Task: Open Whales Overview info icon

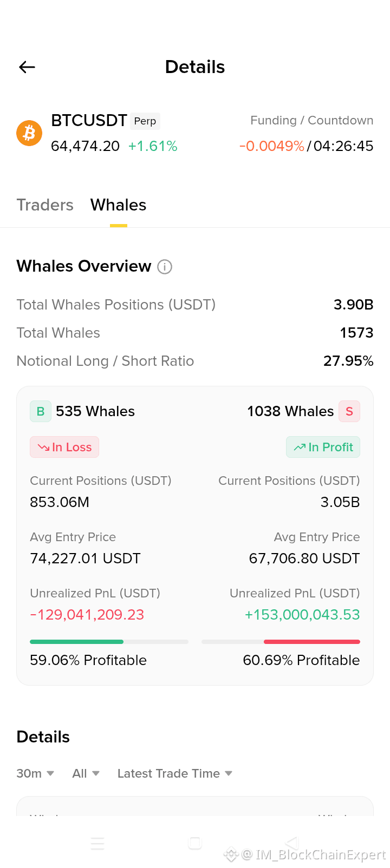Action: tap(165, 267)
